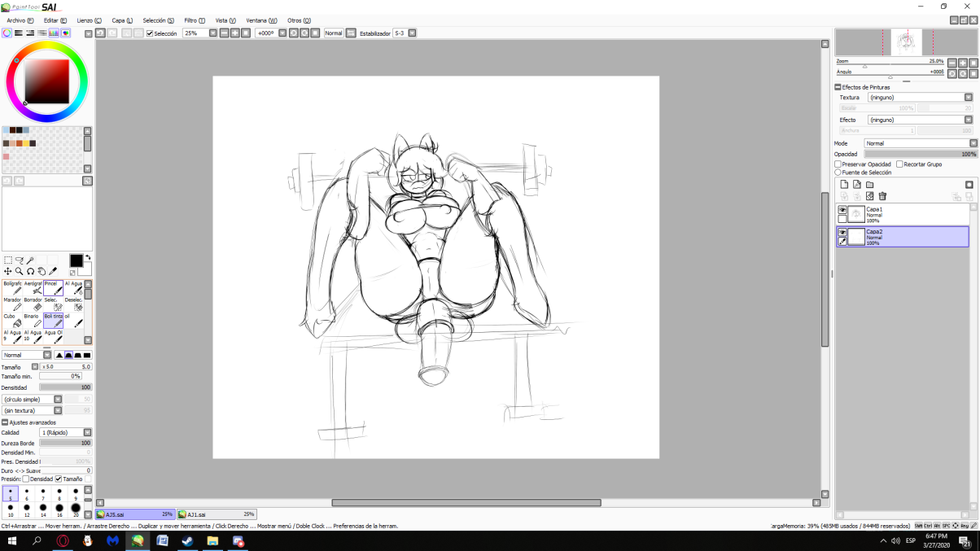Select the Cubo bucket tool
The width and height of the screenshot is (980, 551).
coord(12,321)
